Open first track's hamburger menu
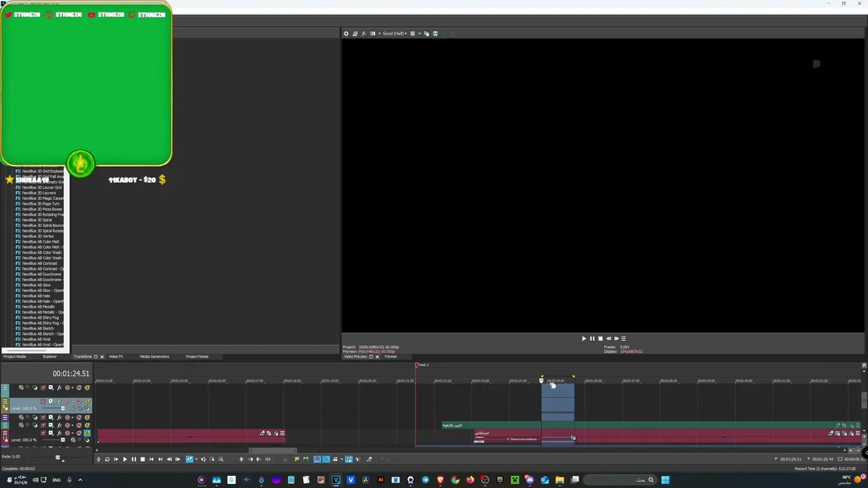This screenshot has height=488, width=868. [x=5, y=388]
